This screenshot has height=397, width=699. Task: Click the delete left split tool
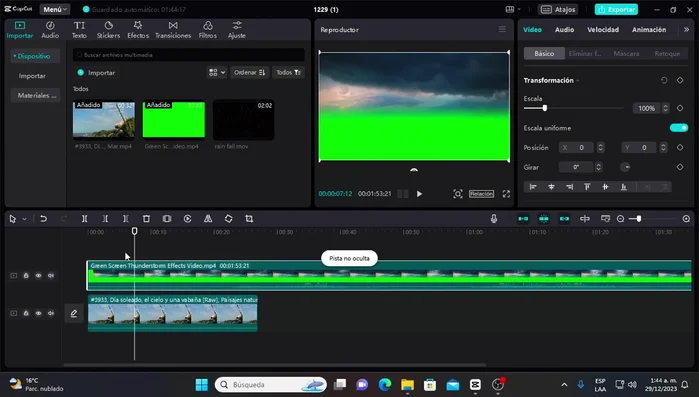pyautogui.click(x=105, y=219)
